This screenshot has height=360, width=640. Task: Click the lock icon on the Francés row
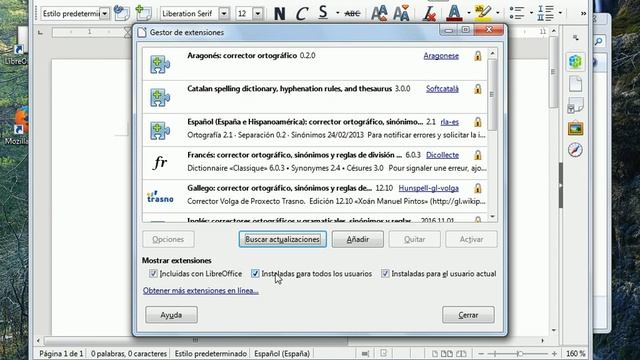(x=478, y=155)
